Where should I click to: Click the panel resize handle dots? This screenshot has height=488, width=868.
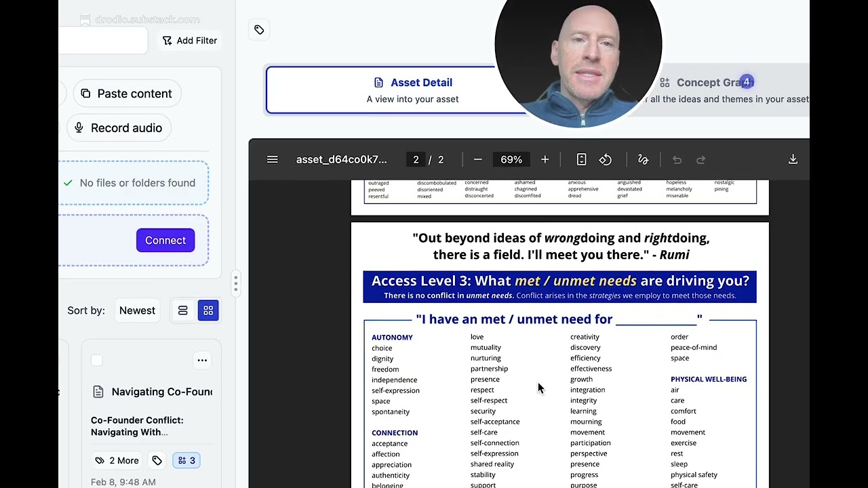[x=235, y=283]
